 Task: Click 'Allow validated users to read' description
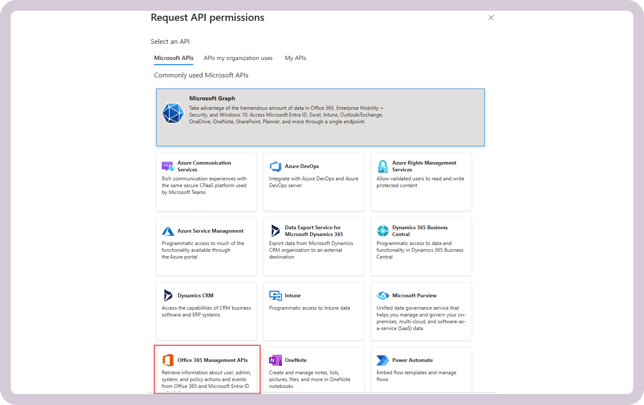tap(420, 182)
